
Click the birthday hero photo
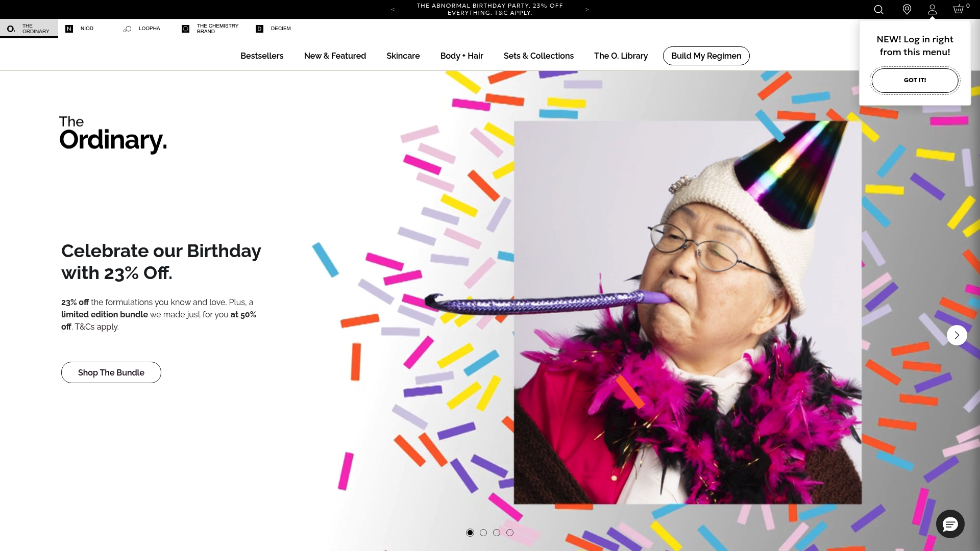pos(688,312)
